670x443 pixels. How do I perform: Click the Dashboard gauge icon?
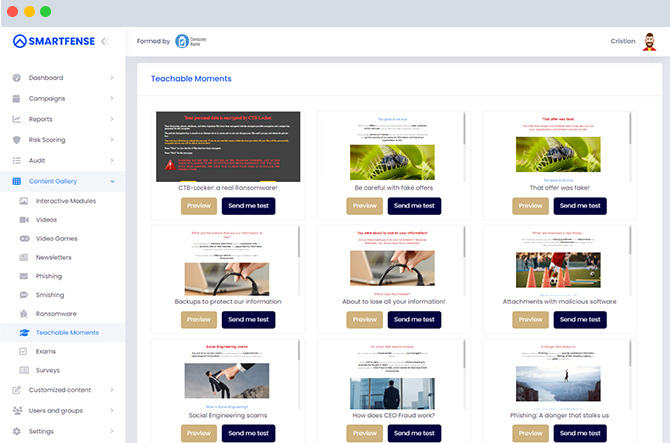(x=17, y=78)
